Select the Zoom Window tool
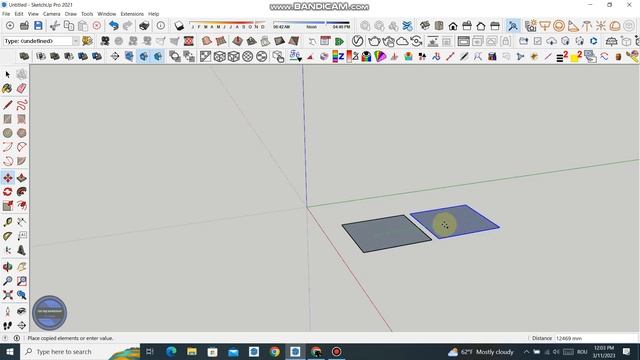Viewport: 640px width, 360px height. [22, 281]
